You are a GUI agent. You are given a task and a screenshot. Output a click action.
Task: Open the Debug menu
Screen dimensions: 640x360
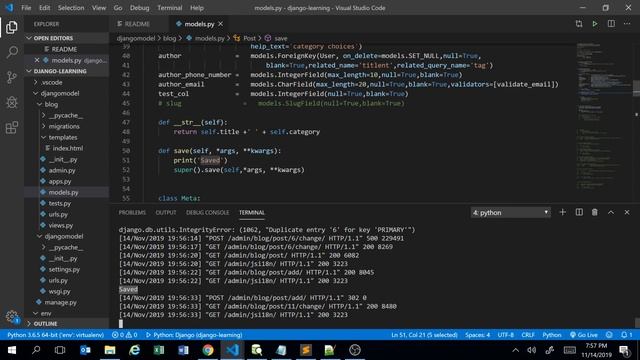(140, 8)
